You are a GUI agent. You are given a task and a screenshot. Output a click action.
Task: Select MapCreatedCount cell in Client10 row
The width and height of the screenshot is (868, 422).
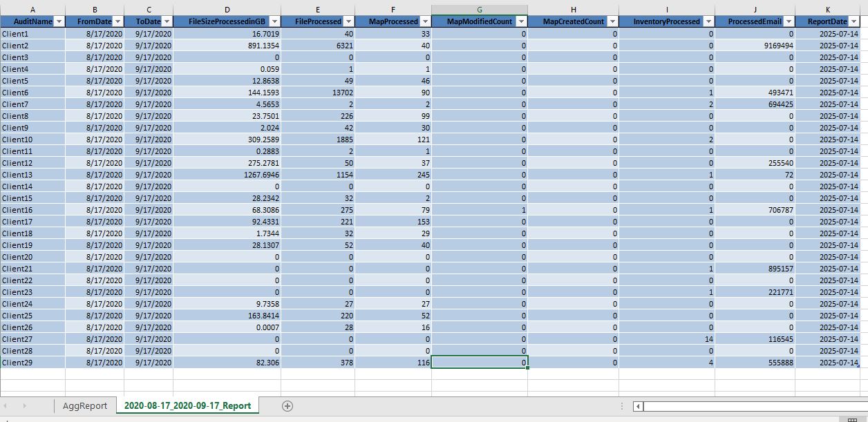point(573,140)
